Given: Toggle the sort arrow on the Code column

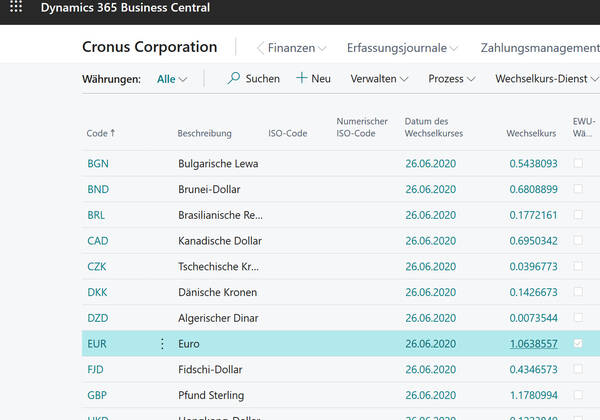Looking at the screenshot, I should click(x=113, y=133).
